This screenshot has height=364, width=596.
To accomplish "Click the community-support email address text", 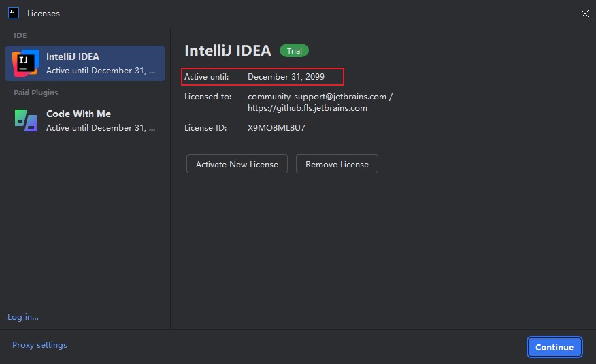I will click(x=317, y=97).
